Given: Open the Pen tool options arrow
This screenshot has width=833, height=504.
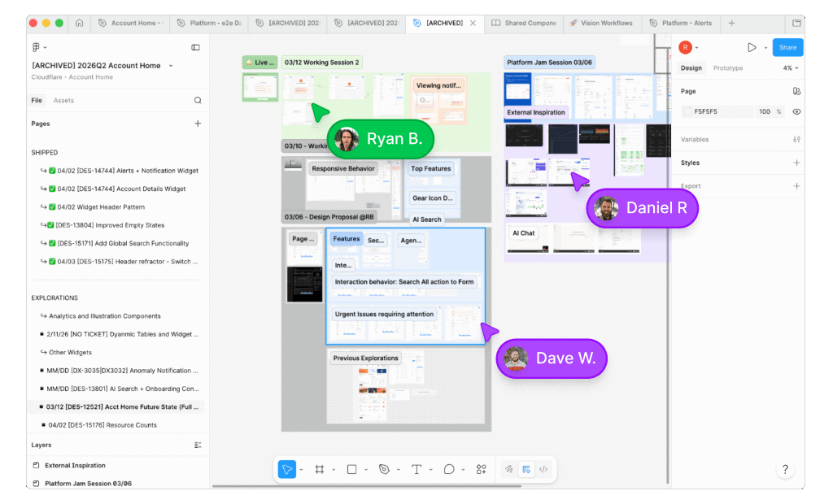Looking at the screenshot, I should coord(399,470).
